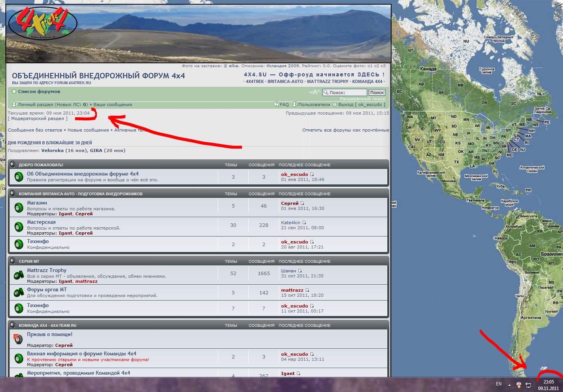Open the taskbar clock showing 23:05

pos(548,385)
